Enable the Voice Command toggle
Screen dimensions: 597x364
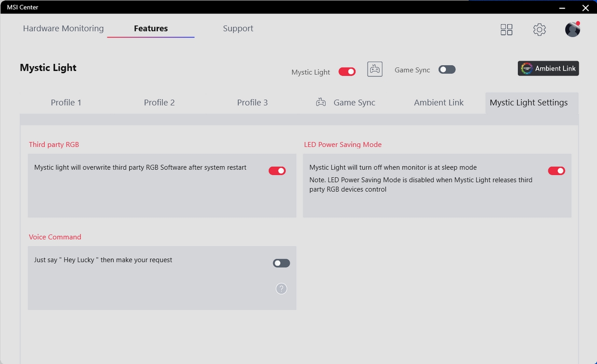coord(281,263)
